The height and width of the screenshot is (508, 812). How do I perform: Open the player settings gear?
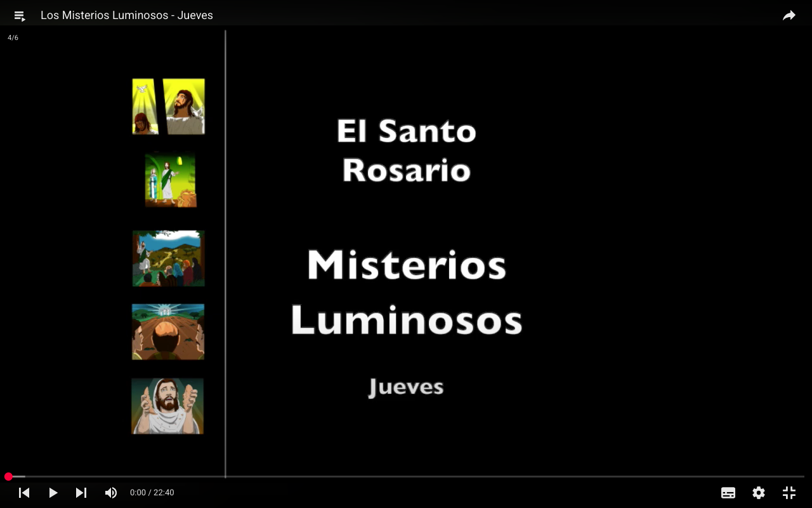(x=759, y=493)
